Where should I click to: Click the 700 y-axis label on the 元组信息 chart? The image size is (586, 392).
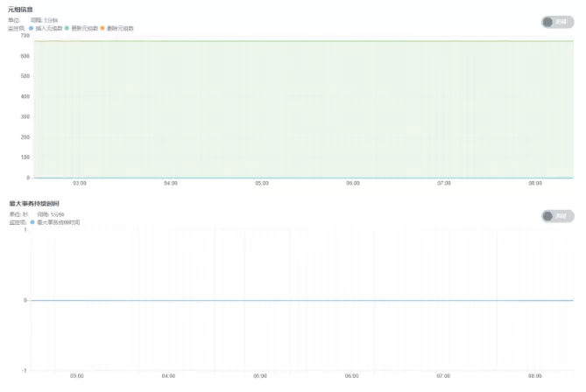coord(25,36)
